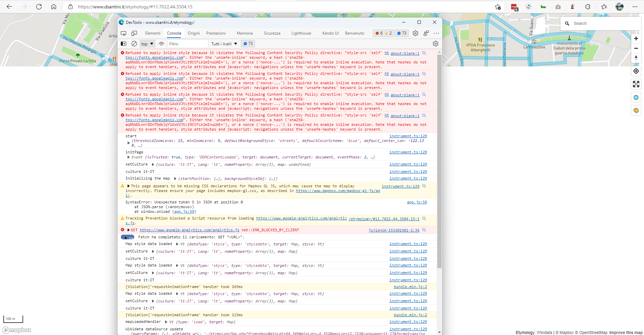Toggle the device emulation toolbar
Viewport: 644px width, 335px height.
coord(134,33)
